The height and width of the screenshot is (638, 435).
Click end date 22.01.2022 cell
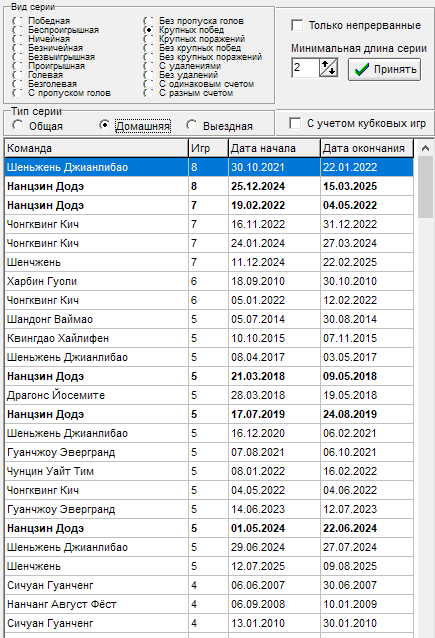pos(367,167)
